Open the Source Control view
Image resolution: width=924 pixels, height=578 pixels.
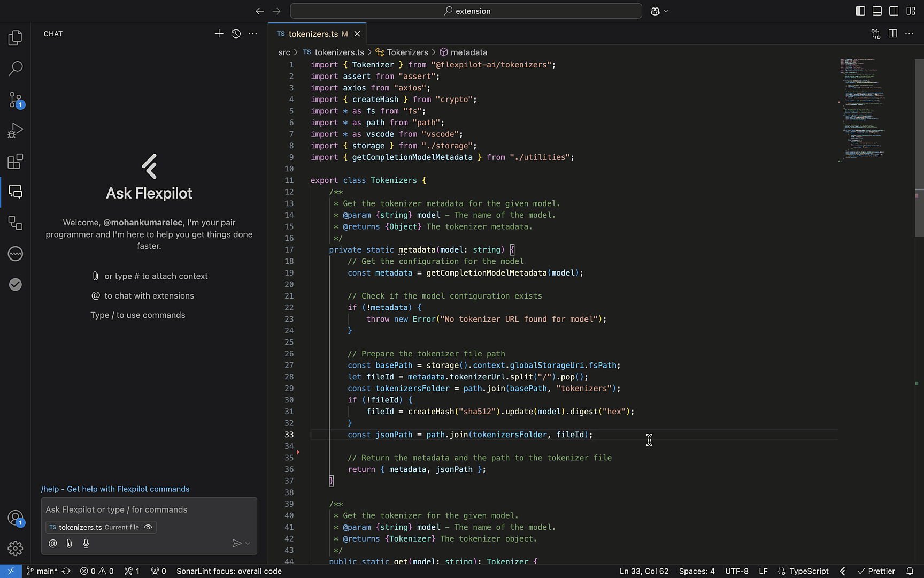(x=15, y=100)
